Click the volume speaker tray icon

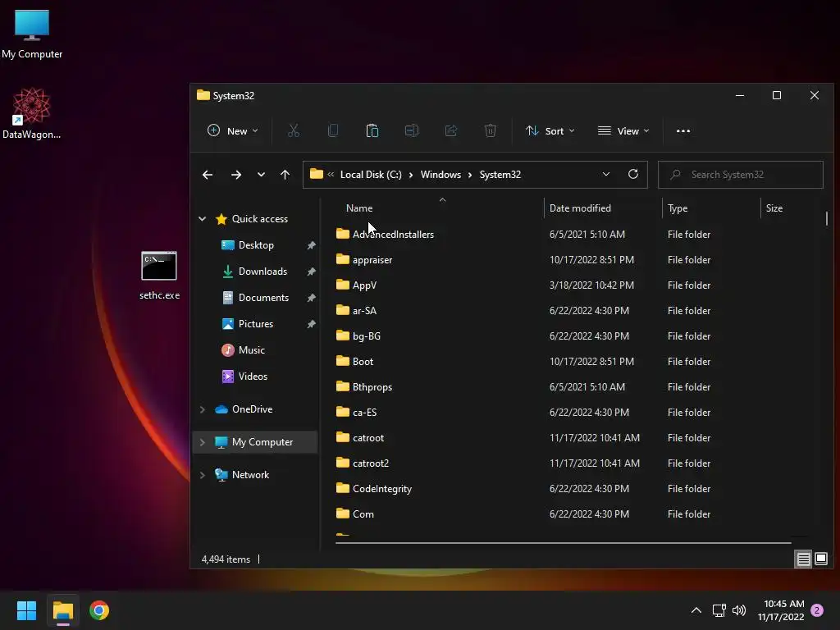[x=739, y=610]
